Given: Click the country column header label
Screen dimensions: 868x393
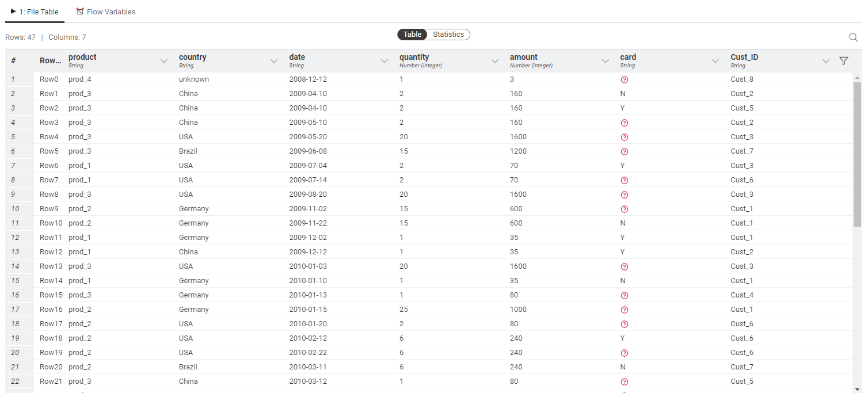Looking at the screenshot, I should click(x=192, y=57).
